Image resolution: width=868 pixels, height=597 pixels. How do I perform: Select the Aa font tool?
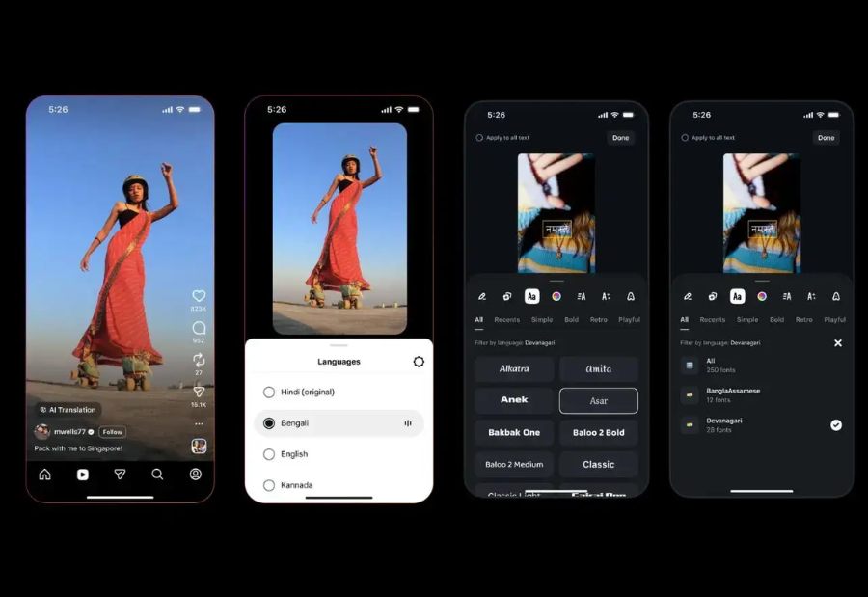[531, 296]
